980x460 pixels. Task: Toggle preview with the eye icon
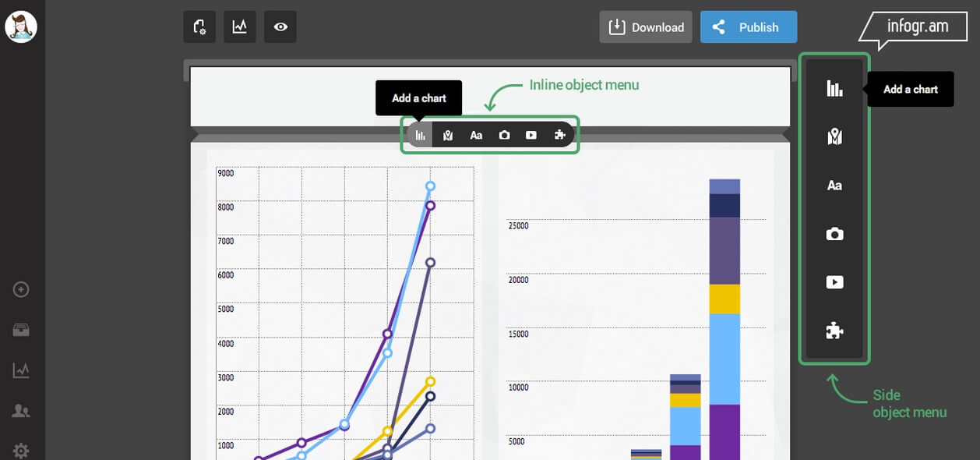[x=280, y=27]
